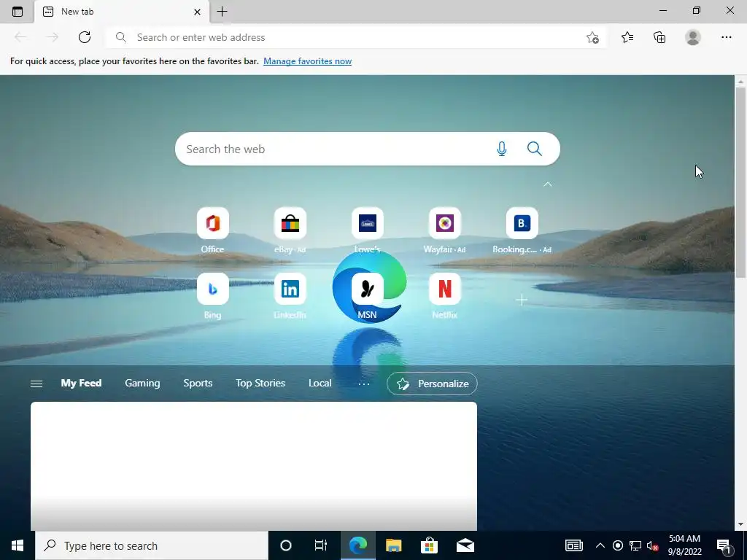Open Task View on the taskbar
The image size is (747, 560).
(x=321, y=545)
